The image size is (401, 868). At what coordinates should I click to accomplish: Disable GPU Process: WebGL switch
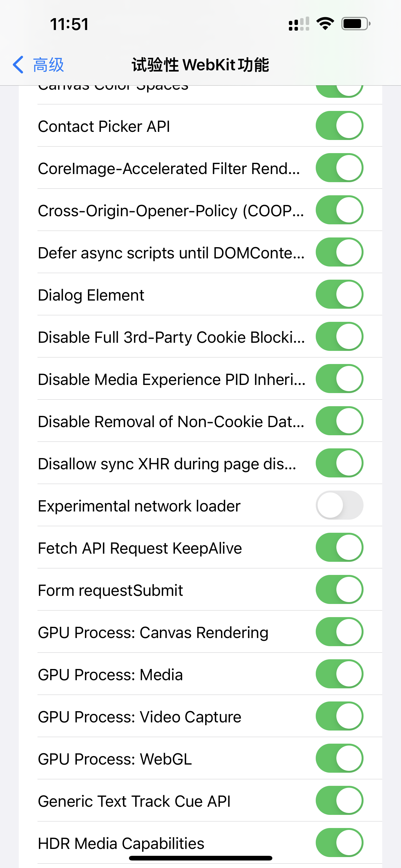[339, 758]
